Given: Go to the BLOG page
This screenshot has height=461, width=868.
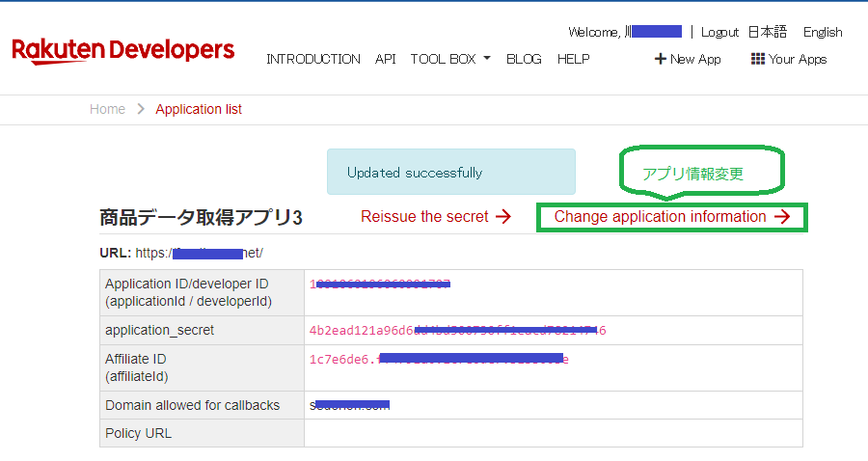Looking at the screenshot, I should coord(524,59).
